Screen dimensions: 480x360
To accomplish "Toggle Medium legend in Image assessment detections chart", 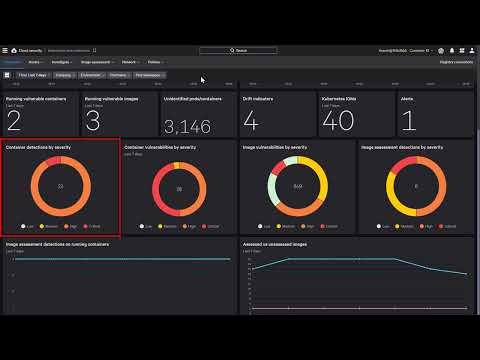I will pyautogui.click(x=404, y=226).
